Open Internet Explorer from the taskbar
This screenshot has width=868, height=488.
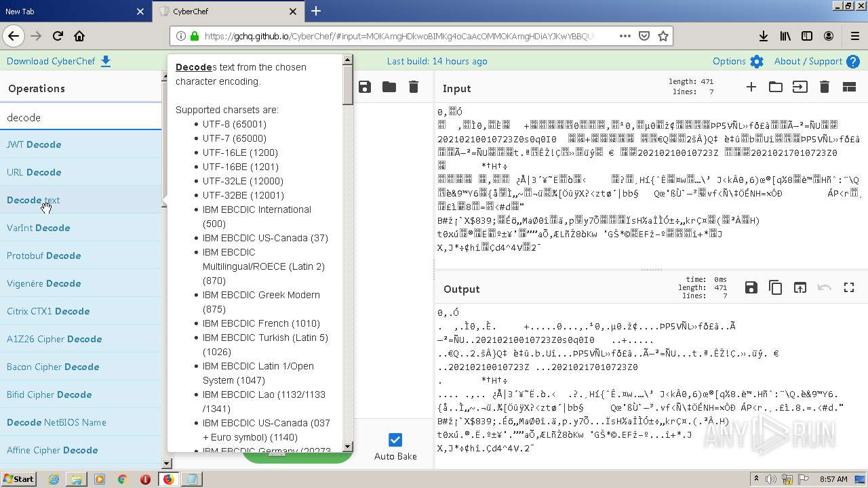point(54,479)
